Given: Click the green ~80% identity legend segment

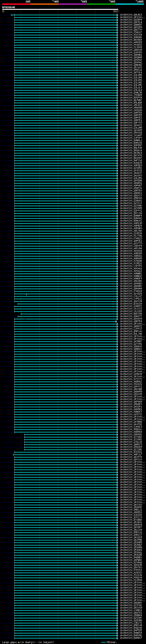Looking at the screenshot, I should click(101, 4).
